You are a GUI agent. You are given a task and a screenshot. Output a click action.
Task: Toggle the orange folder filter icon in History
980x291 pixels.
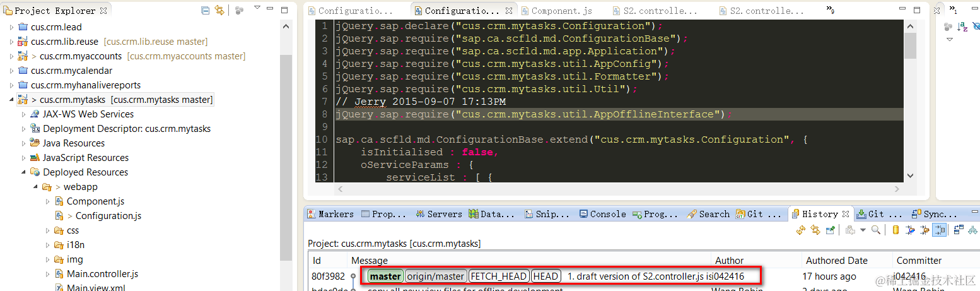(925, 230)
